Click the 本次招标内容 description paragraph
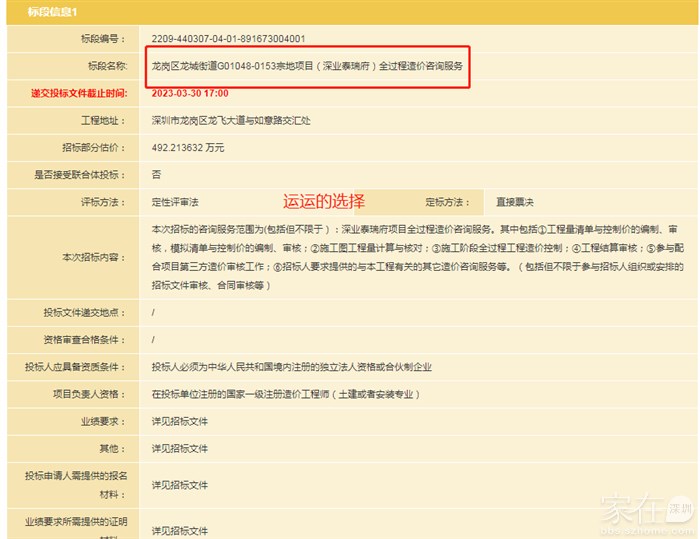Screen dimensions: 700x539 point(400,257)
